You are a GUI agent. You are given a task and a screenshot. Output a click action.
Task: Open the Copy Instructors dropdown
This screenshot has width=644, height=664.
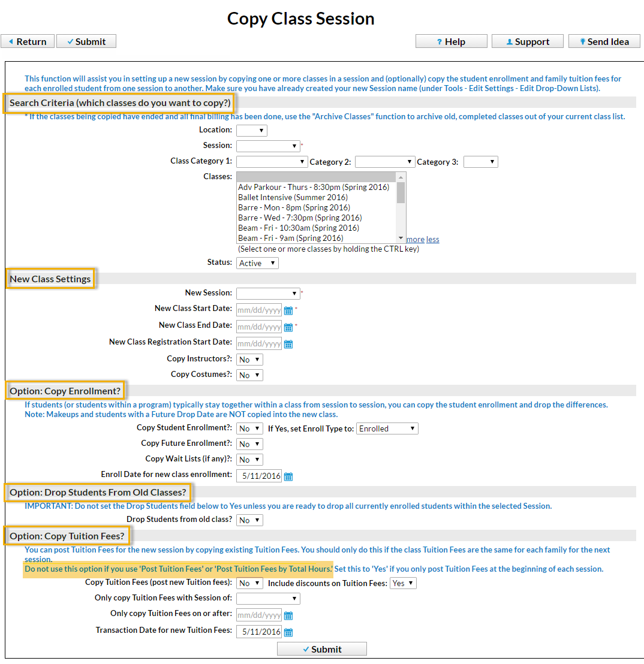[249, 360]
